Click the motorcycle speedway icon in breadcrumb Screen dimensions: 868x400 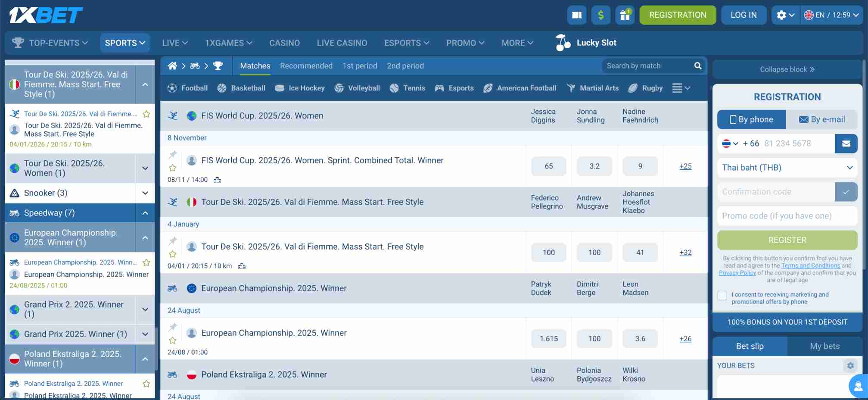point(195,66)
